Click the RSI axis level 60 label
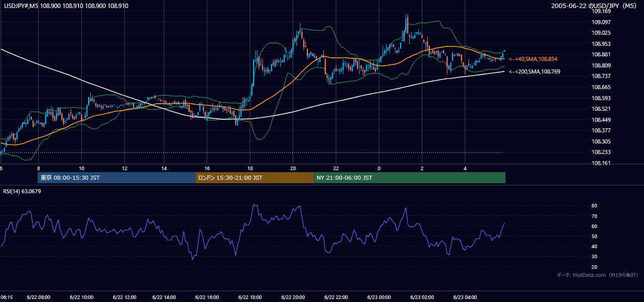The image size is (644, 302). pos(594,226)
